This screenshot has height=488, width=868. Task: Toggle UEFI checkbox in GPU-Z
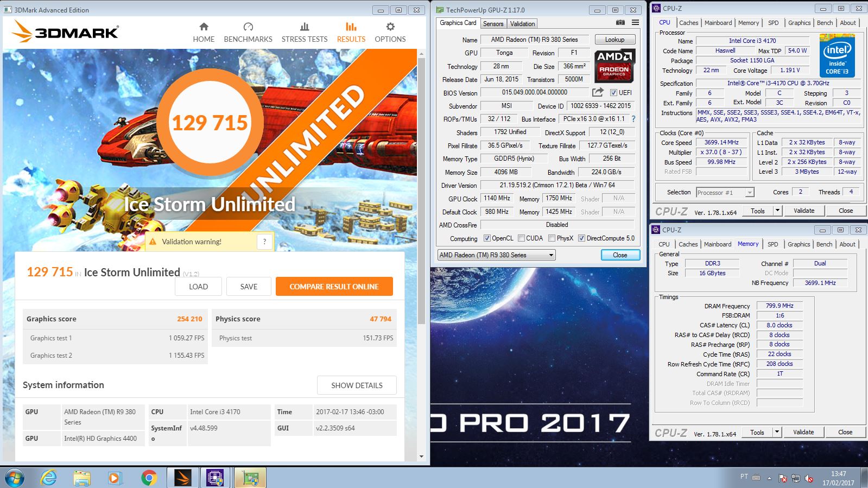[x=613, y=93]
